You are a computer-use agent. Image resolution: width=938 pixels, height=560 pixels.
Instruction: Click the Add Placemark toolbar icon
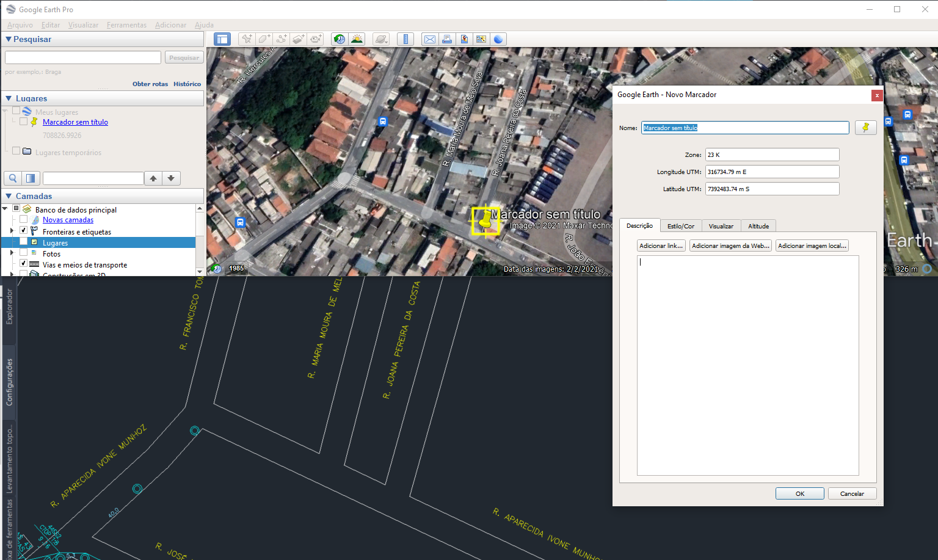coord(247,39)
